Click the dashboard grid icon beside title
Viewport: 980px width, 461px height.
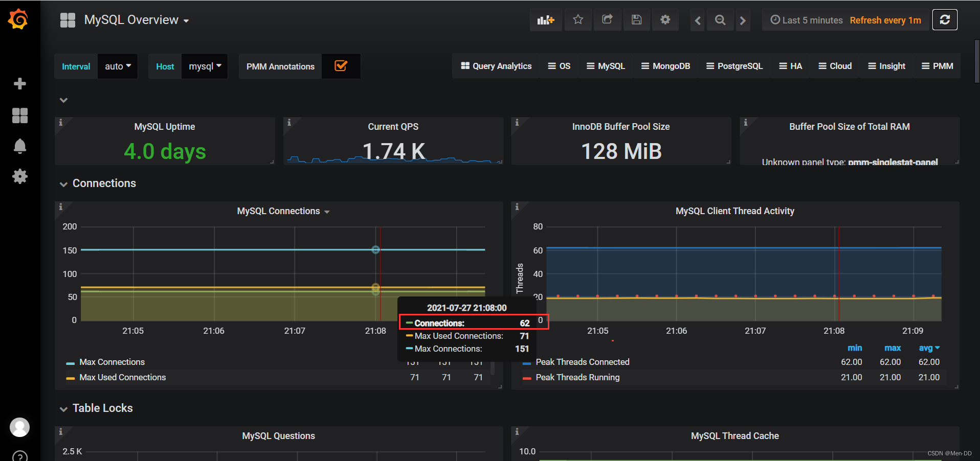[68, 20]
